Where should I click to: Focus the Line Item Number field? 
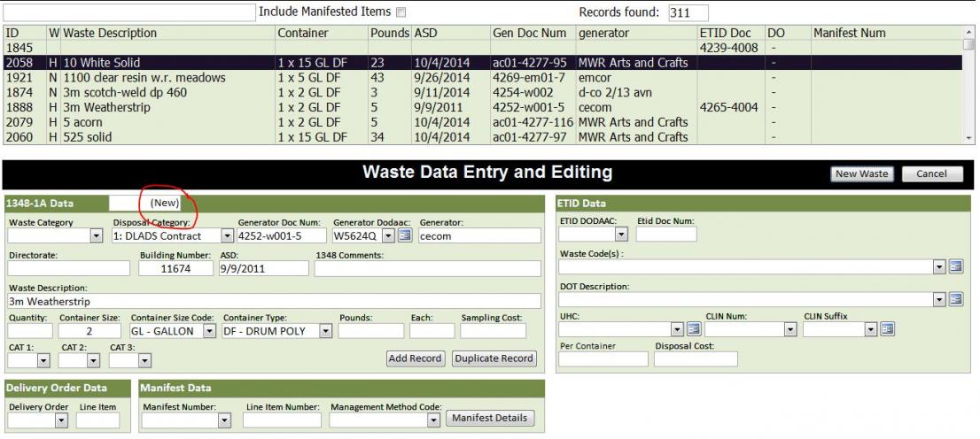coord(282,420)
